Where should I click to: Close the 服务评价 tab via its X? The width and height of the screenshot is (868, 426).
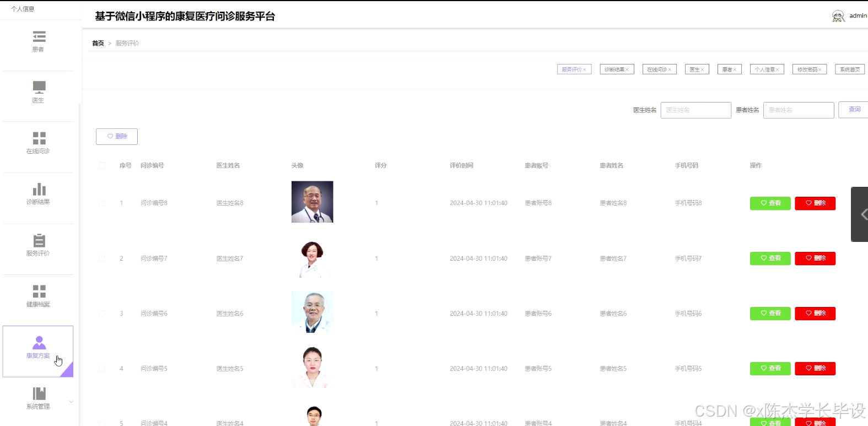[x=585, y=70]
